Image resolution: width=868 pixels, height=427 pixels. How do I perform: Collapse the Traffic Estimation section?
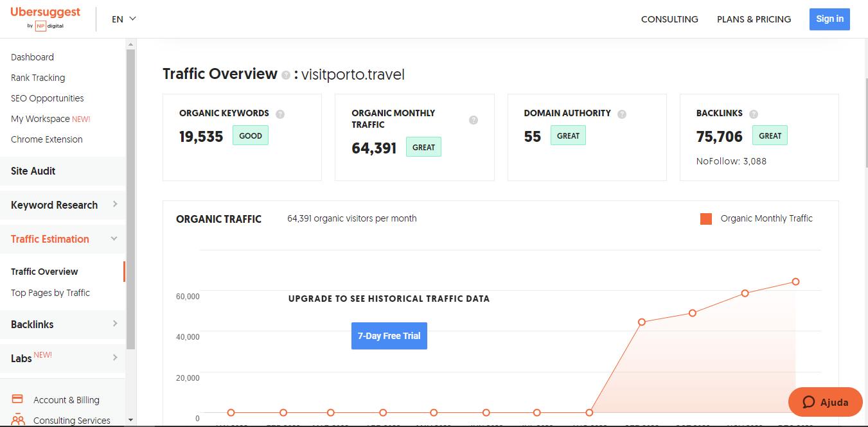pyautogui.click(x=62, y=239)
